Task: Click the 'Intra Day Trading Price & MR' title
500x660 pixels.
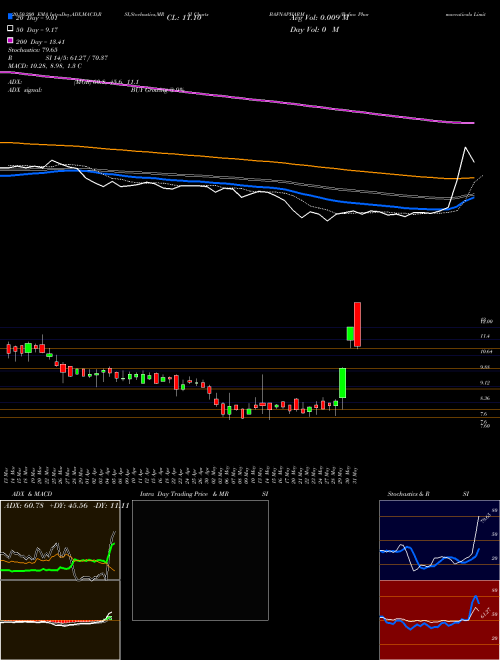Action: pyautogui.click(x=184, y=494)
